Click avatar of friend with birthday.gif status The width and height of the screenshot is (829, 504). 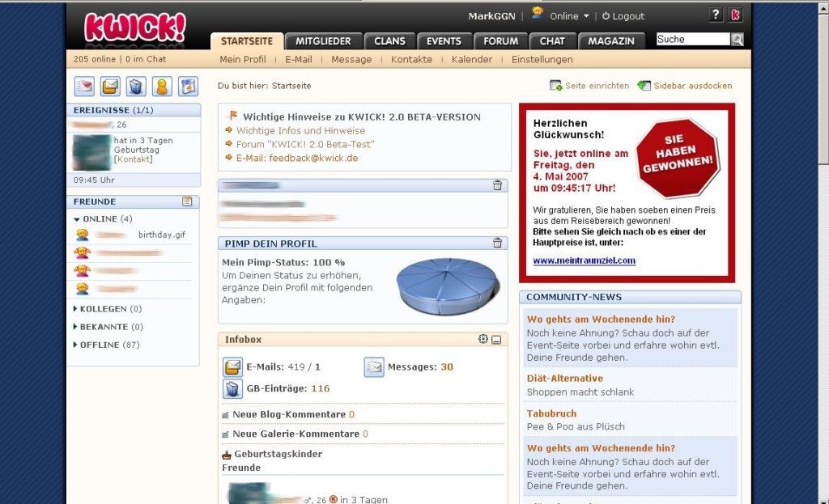tap(82, 235)
